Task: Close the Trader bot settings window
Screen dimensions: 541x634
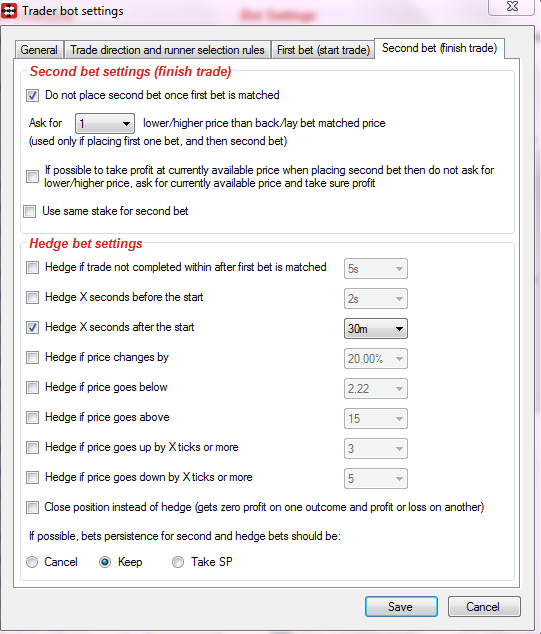Action: click(511, 7)
